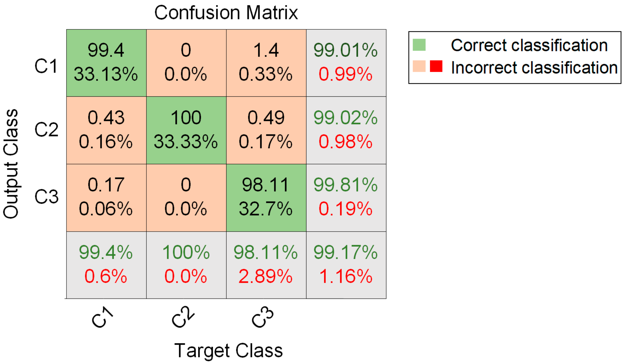Select the green cell showing 100 and 33.33%

coord(186,130)
